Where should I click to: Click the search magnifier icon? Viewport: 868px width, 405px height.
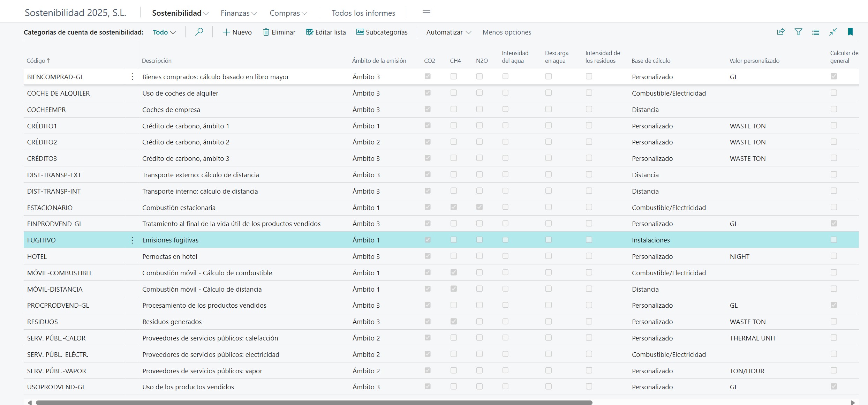click(x=199, y=32)
